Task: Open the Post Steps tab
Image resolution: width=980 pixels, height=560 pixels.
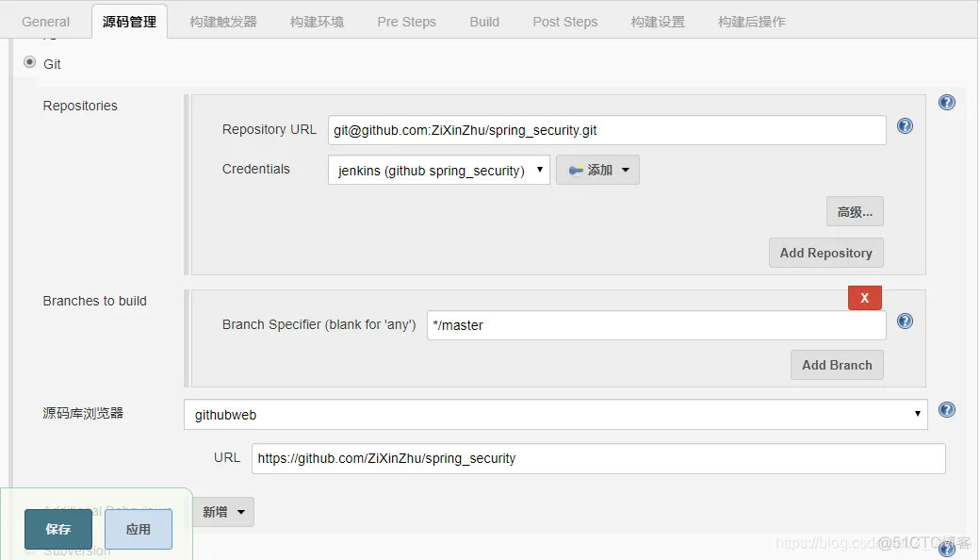Action: (565, 22)
